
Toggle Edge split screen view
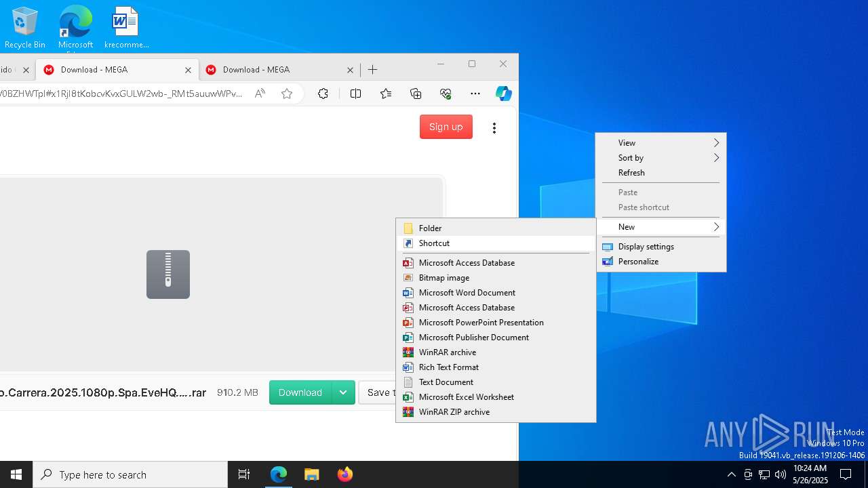(x=355, y=94)
